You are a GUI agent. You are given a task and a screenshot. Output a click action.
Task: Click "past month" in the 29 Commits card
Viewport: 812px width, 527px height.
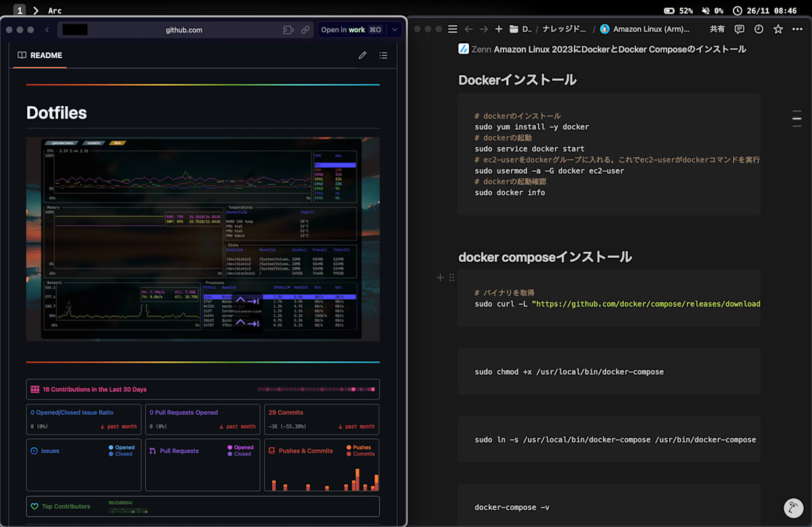(x=359, y=427)
